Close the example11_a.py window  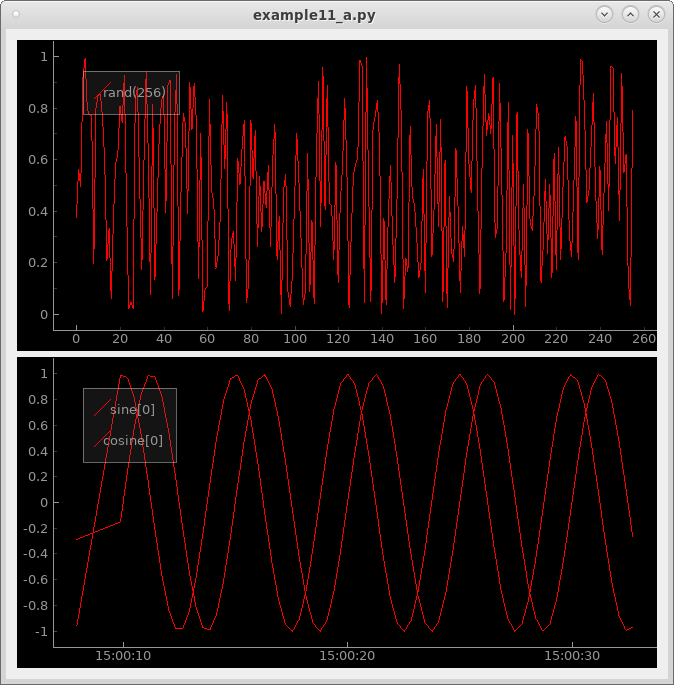[656, 14]
